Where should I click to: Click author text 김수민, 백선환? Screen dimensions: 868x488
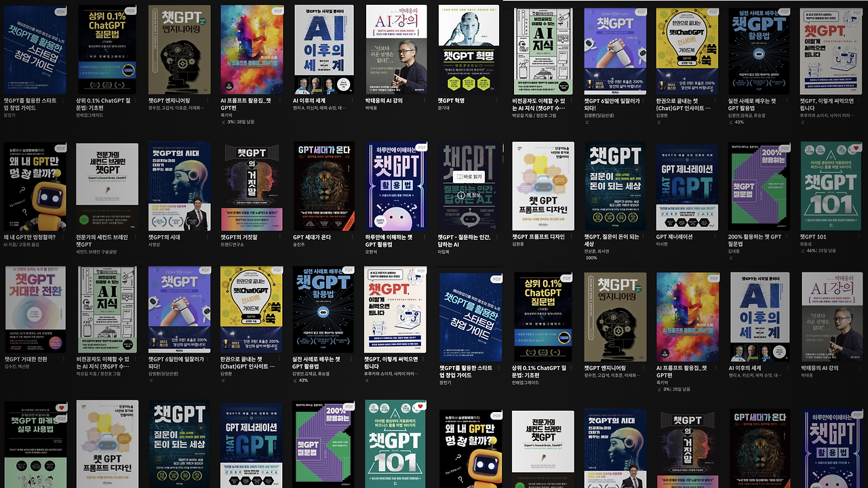pyautogui.click(x=18, y=367)
